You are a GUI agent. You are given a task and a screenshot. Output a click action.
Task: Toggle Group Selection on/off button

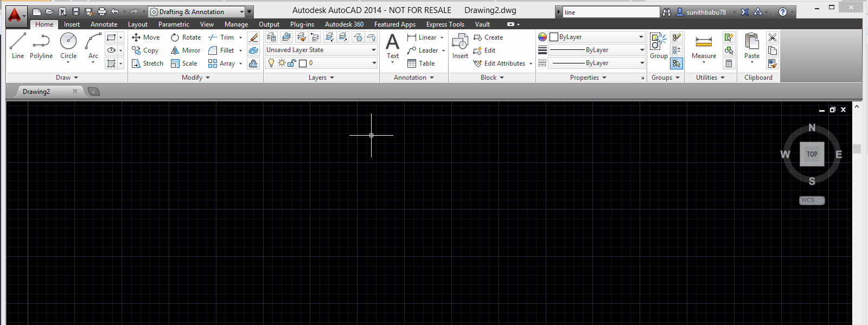[x=676, y=63]
